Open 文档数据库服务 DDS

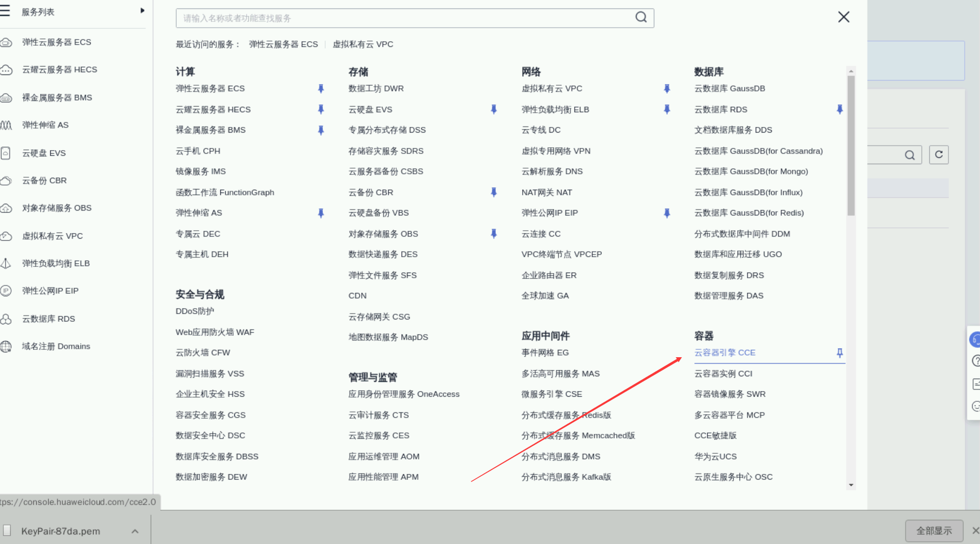[733, 130]
